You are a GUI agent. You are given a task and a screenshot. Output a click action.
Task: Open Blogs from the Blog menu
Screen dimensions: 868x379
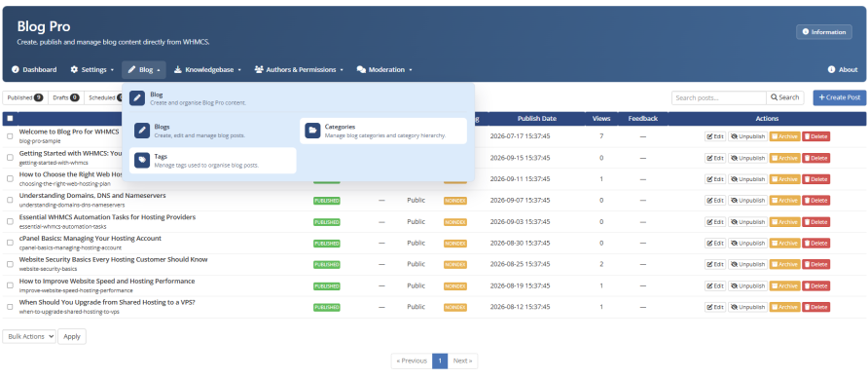pyautogui.click(x=213, y=131)
